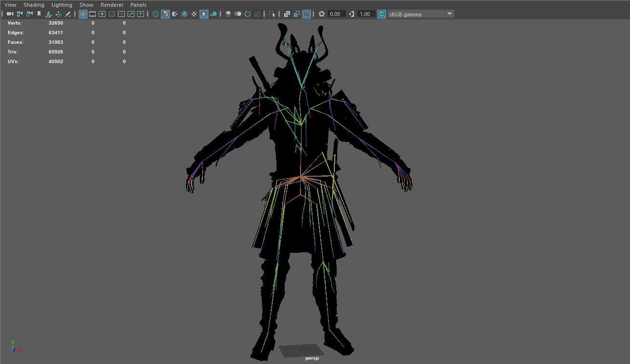Enable multisample anti-aliasing
Viewport: 630px width, 364px height.
point(248,14)
